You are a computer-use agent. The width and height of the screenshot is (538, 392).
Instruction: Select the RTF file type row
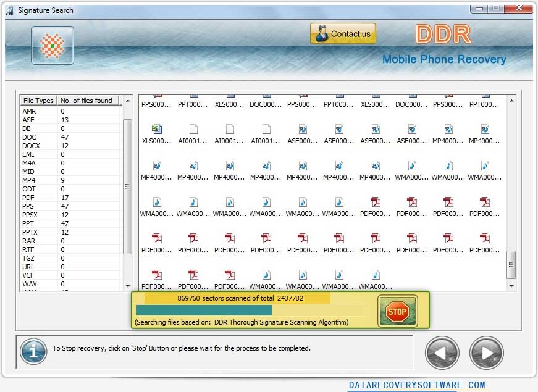(71, 249)
